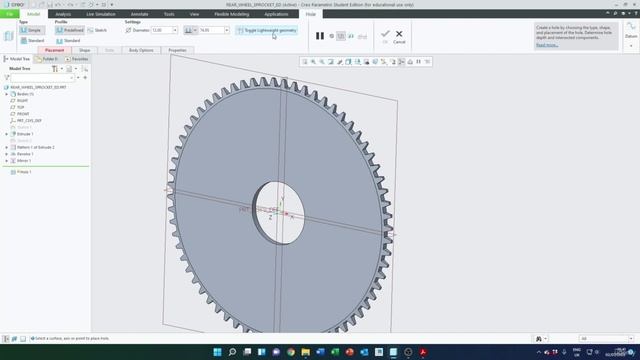
Task: Expand Mirror 1 in model tree
Action: tap(7, 161)
